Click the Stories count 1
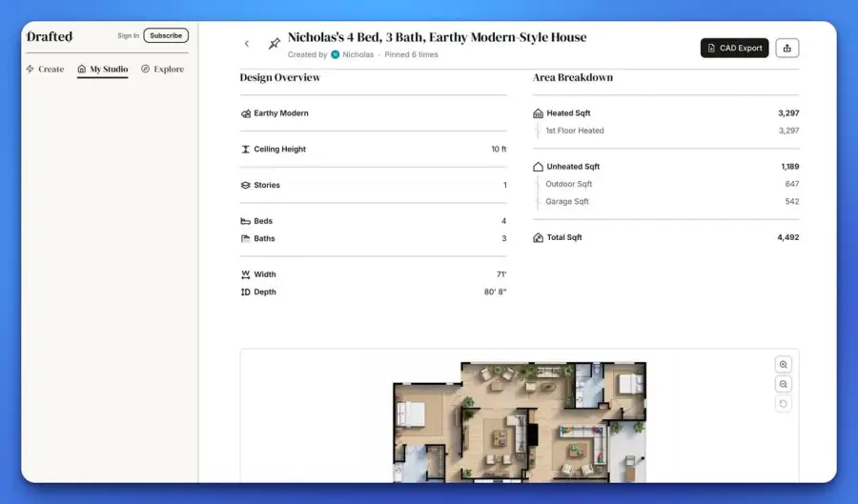This screenshot has width=858, height=504. point(504,186)
